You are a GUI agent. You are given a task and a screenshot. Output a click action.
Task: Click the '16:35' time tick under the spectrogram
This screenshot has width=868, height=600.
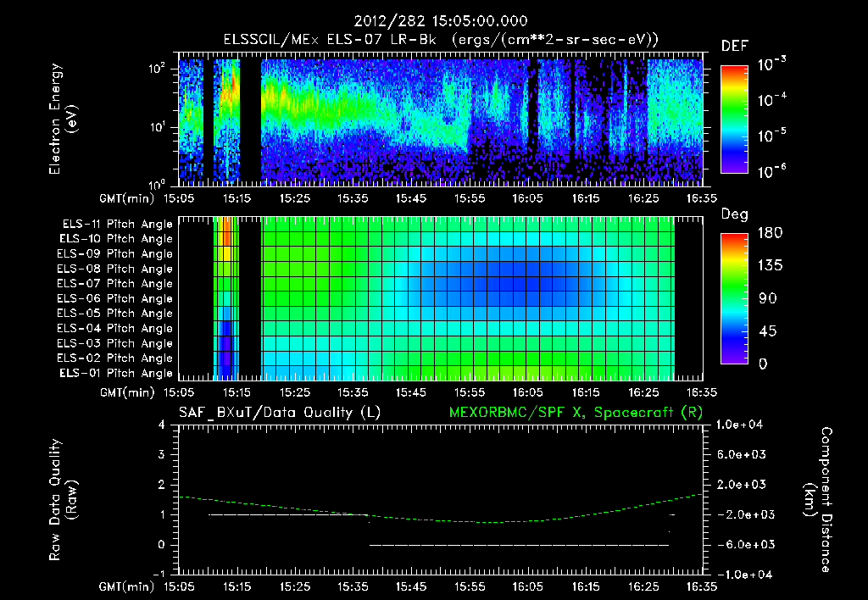coord(702,198)
